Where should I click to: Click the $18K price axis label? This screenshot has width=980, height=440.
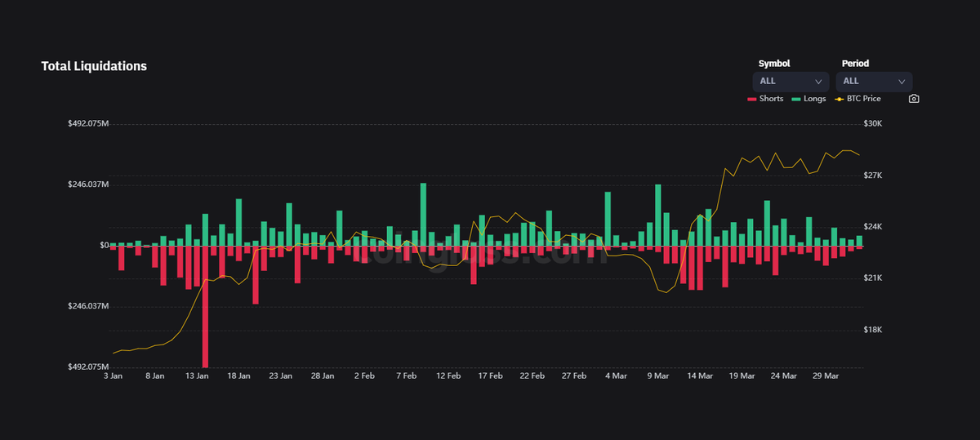[x=873, y=330]
